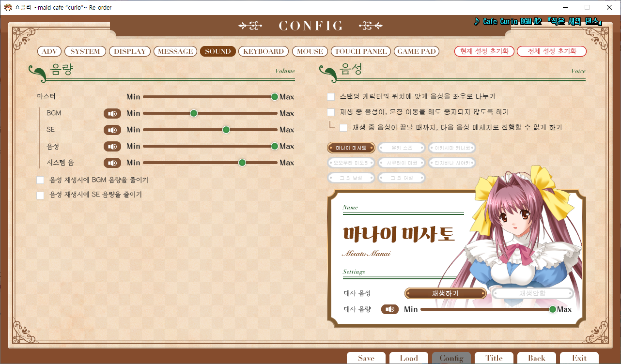
Task: Switch to the GAME PAD tab
Action: tap(417, 51)
